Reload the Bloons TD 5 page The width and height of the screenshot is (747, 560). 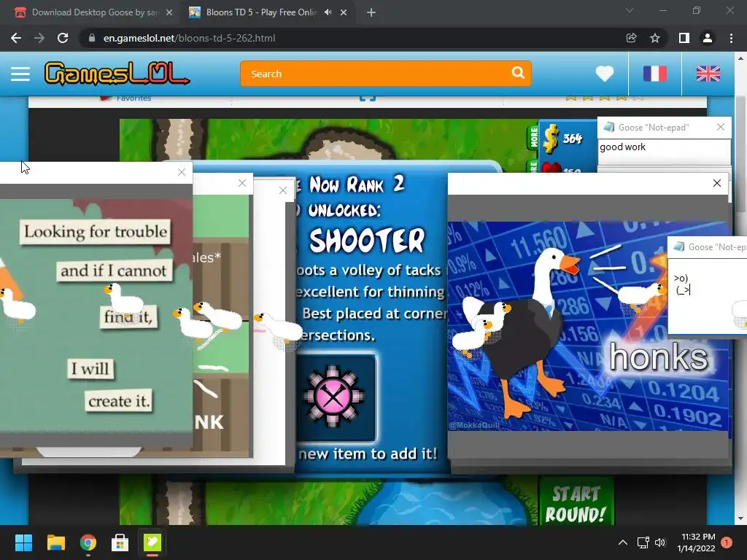[63, 38]
